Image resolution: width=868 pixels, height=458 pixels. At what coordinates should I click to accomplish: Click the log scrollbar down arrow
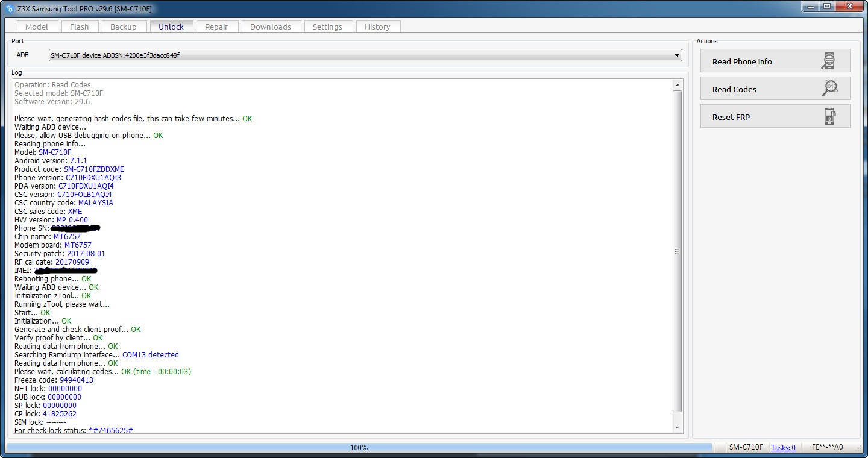(x=678, y=427)
